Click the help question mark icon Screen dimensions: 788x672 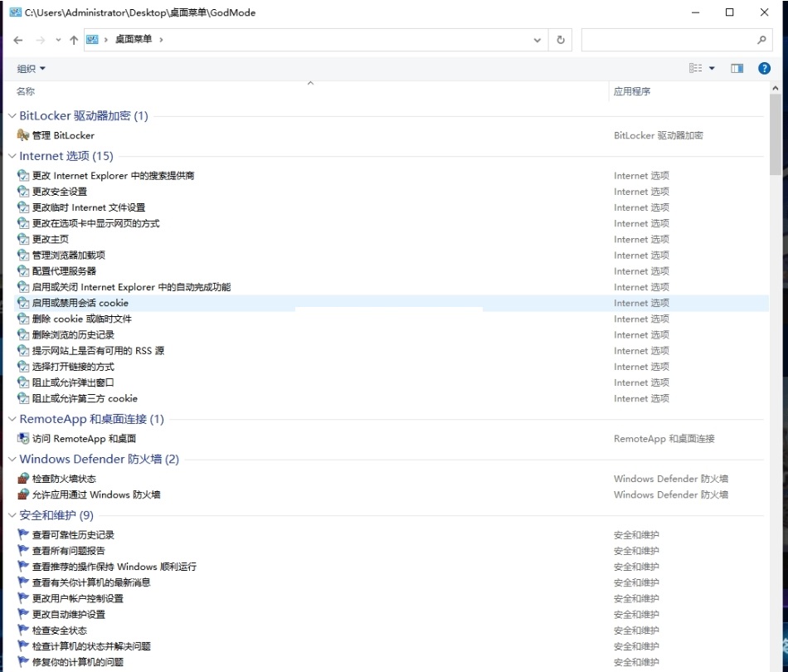pos(764,69)
